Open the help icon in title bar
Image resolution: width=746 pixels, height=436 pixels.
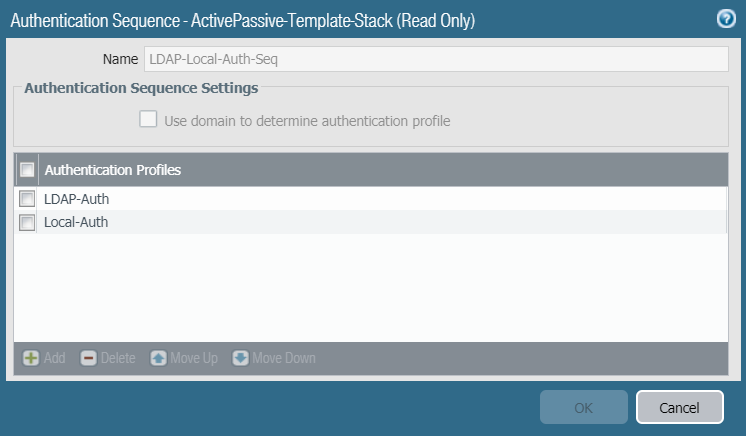[727, 19]
